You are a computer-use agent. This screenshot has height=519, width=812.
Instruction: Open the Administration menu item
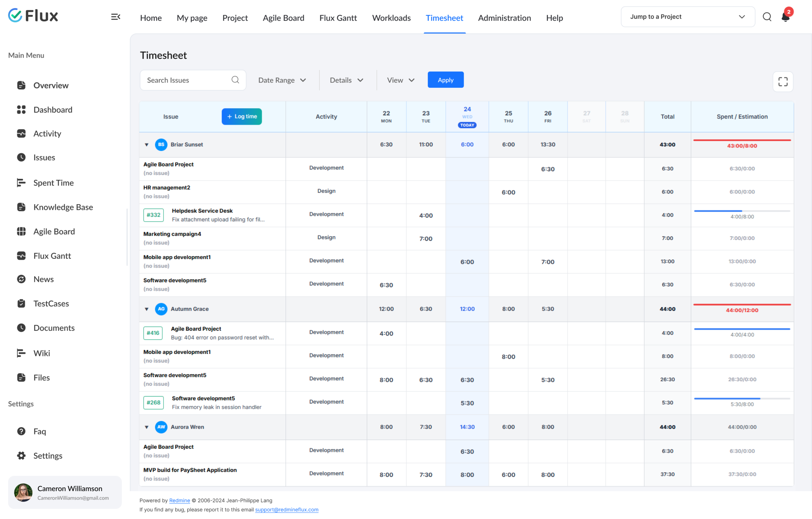point(504,18)
